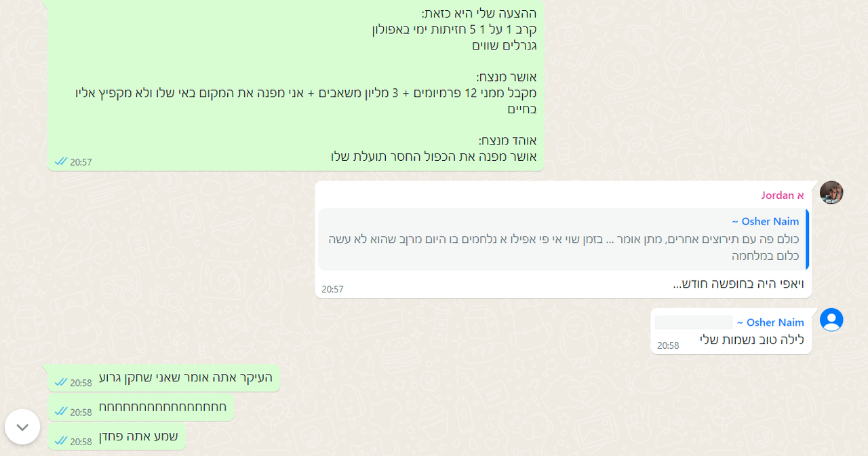Click the 20:57 timestamp on Jordan's reply
This screenshot has width=868, height=456.
click(x=332, y=289)
